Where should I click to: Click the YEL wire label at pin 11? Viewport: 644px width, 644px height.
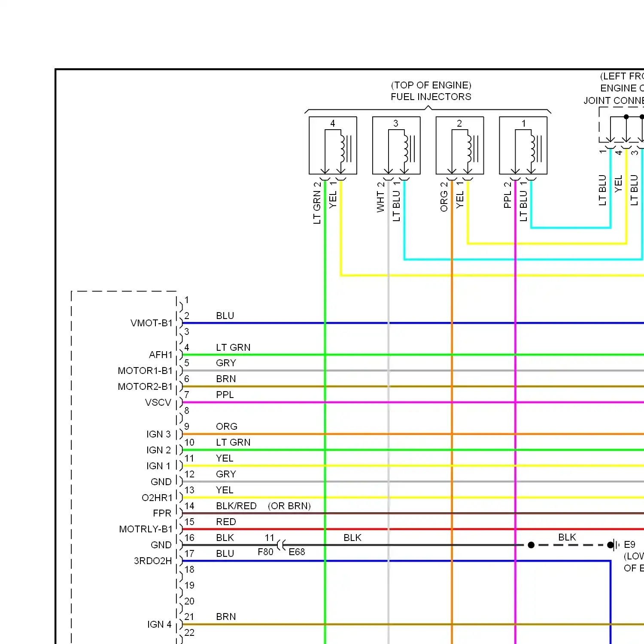coord(225,458)
